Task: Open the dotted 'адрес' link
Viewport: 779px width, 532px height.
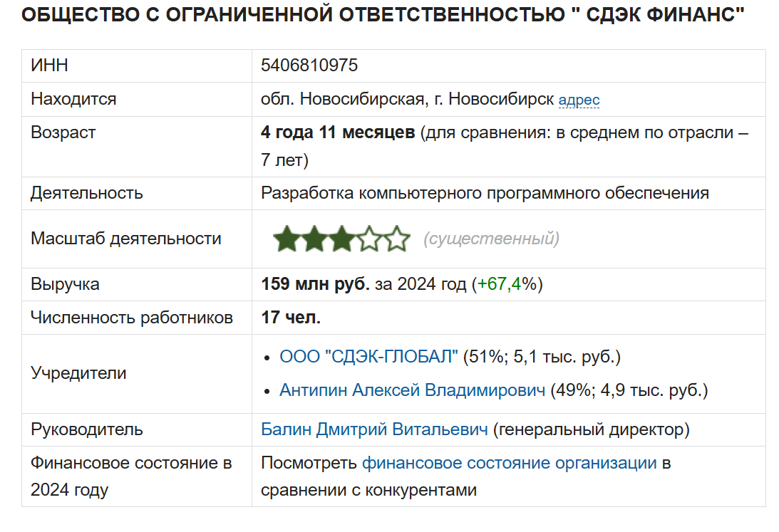Action: coord(579,100)
